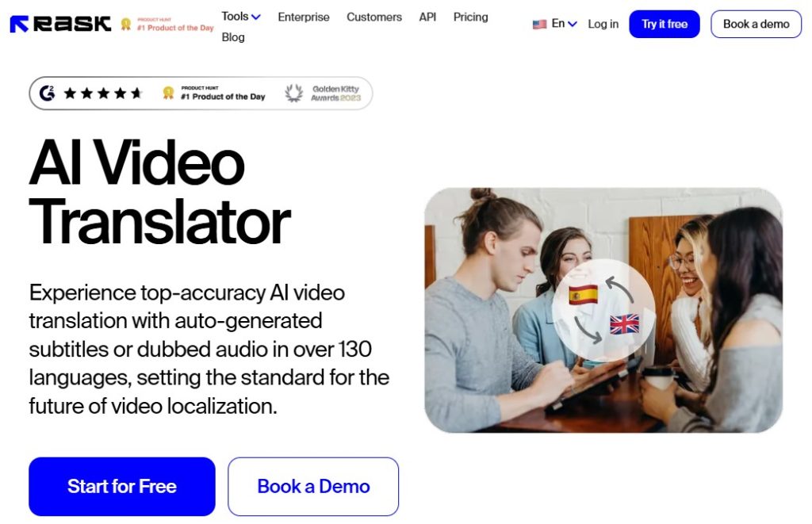Image resolution: width=812 pixels, height=524 pixels.
Task: Click the US flag icon in the header
Action: pos(539,25)
